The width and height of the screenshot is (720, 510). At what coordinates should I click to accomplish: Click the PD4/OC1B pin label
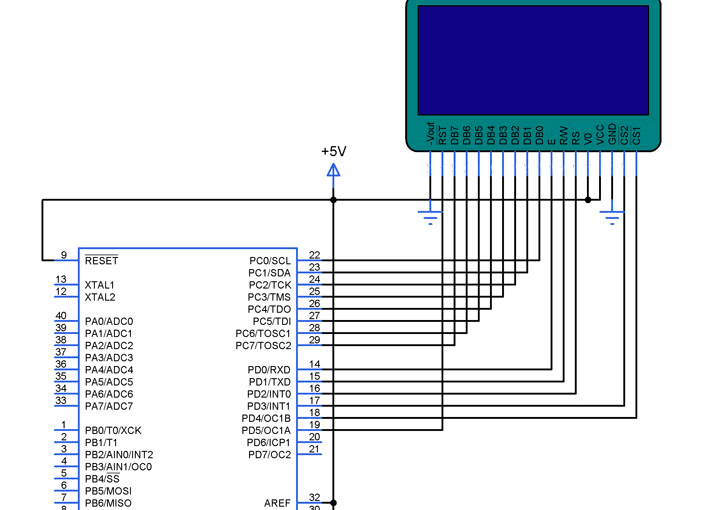coord(266,418)
